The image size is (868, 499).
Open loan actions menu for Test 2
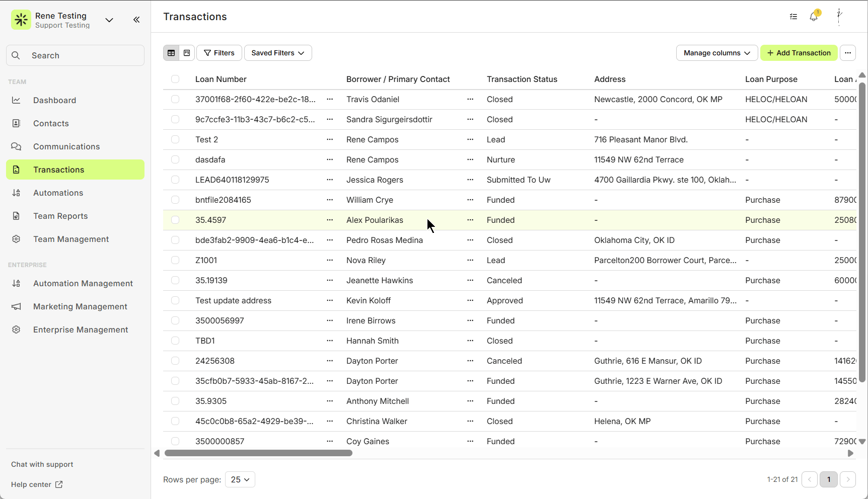coord(330,139)
